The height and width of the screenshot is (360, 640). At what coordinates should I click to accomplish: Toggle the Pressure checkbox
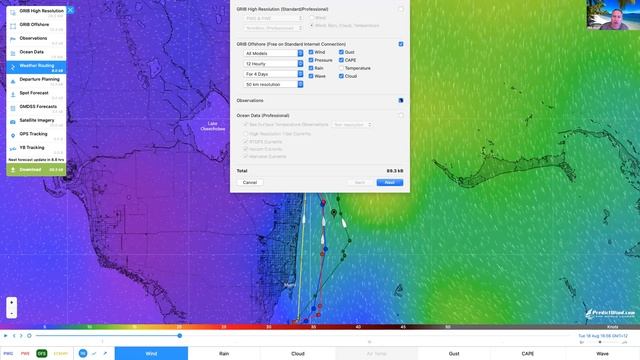coord(311,60)
